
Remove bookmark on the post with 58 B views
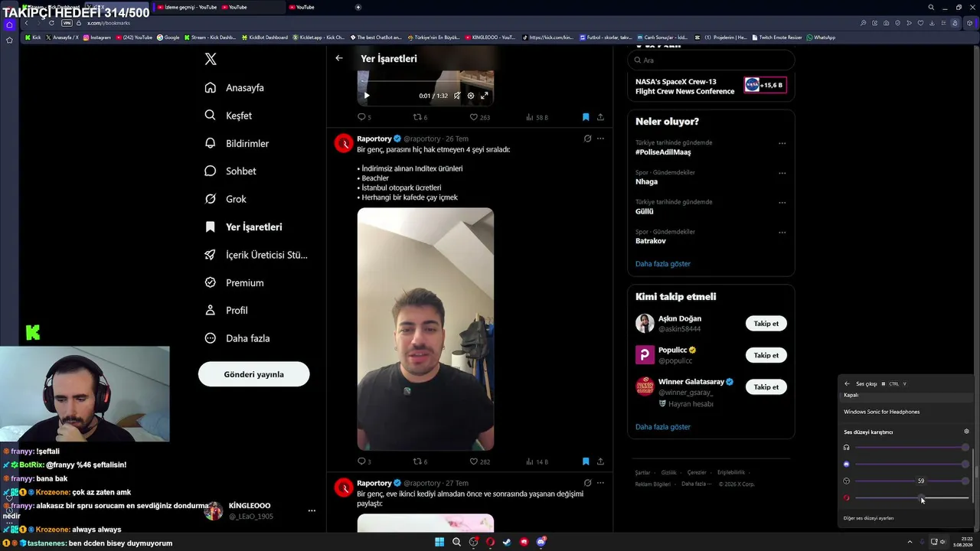[586, 117]
